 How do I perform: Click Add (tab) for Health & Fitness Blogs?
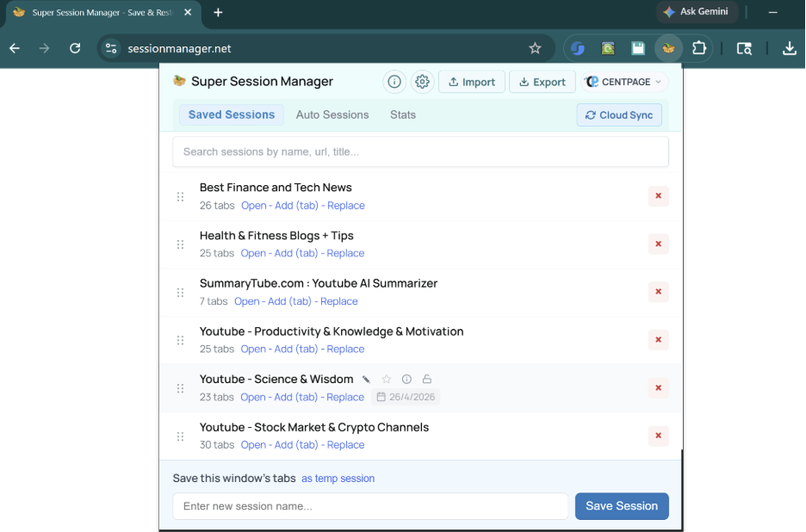[296, 253]
